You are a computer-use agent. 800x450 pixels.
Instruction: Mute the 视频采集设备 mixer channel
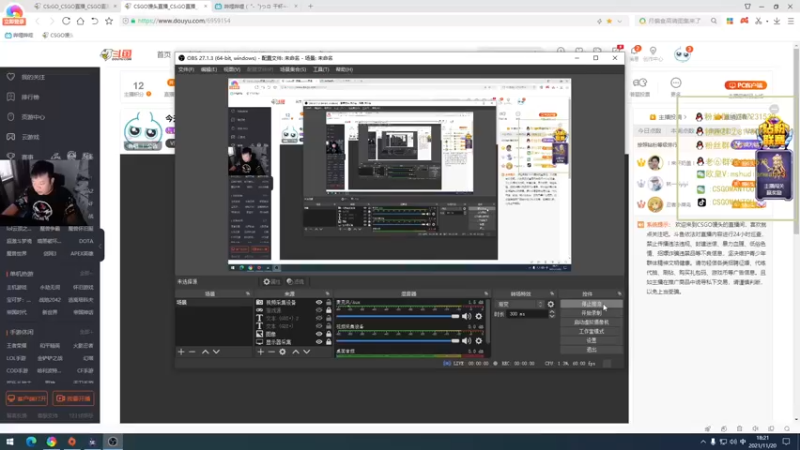point(466,340)
